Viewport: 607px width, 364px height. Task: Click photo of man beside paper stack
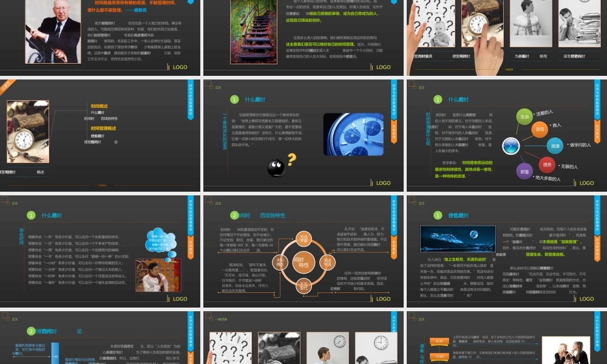pyautogui.click(x=579, y=23)
